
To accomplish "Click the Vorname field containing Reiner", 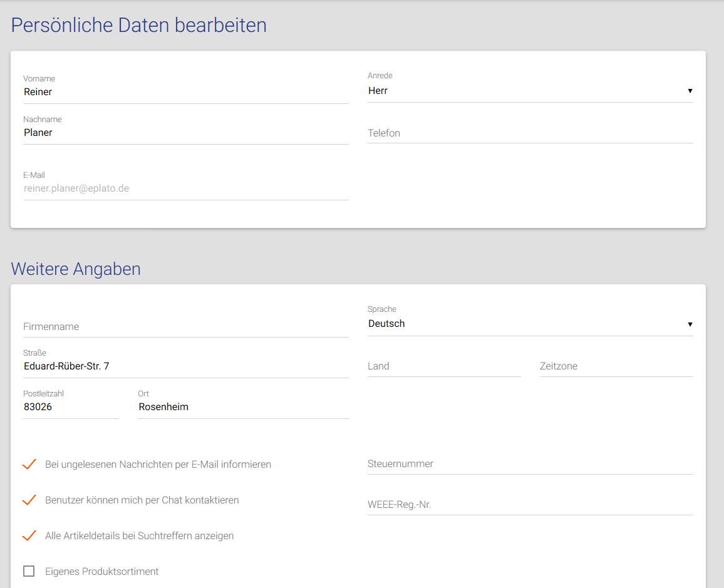I will coord(185,92).
